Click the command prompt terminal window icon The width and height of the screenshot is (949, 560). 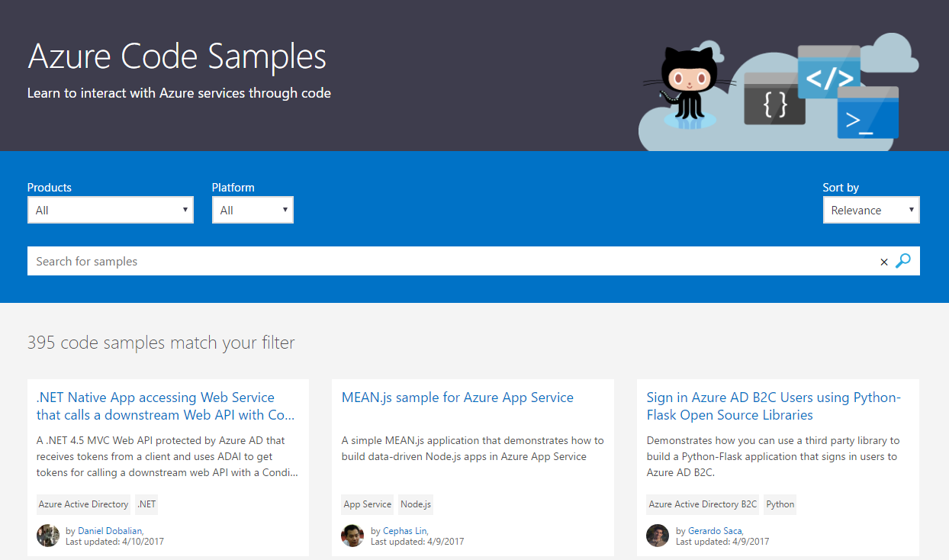coord(867,112)
